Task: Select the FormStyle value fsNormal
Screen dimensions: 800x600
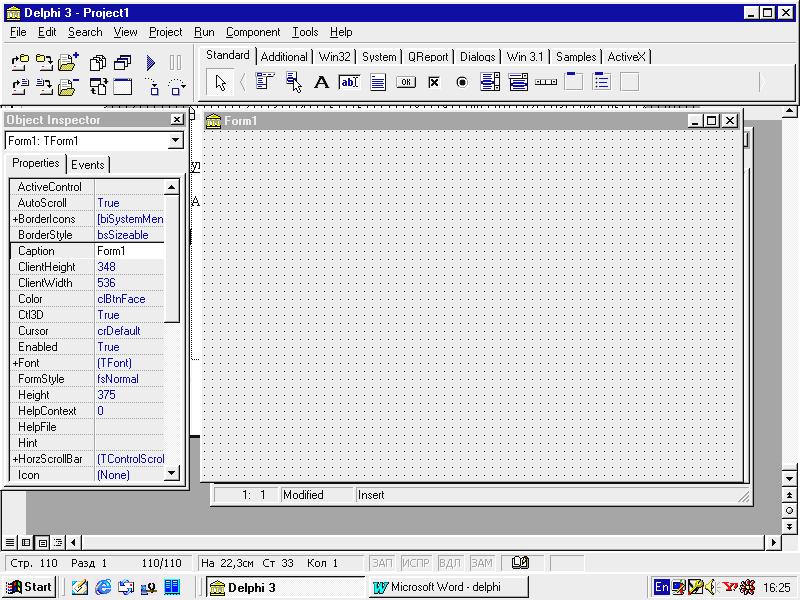Action: [130, 379]
